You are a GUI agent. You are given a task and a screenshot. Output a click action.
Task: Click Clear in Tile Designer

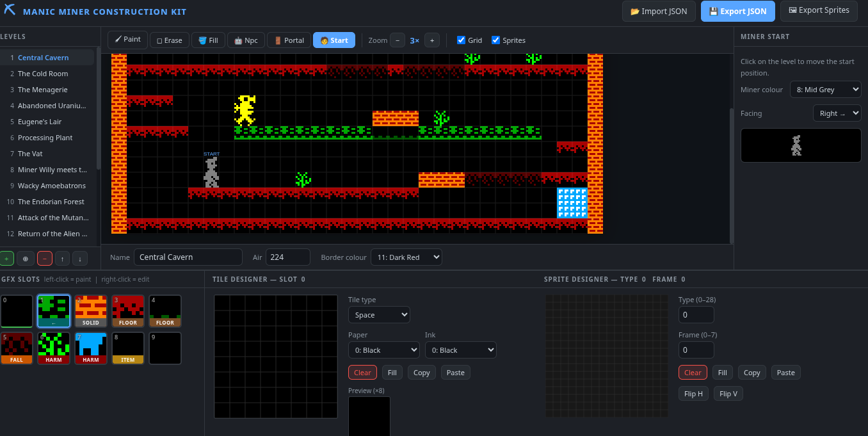[x=362, y=373]
